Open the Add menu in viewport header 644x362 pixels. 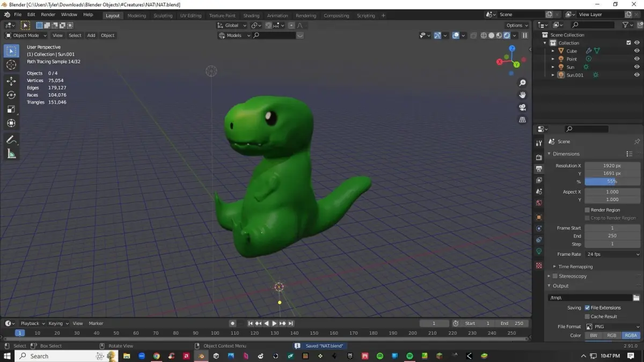click(91, 35)
